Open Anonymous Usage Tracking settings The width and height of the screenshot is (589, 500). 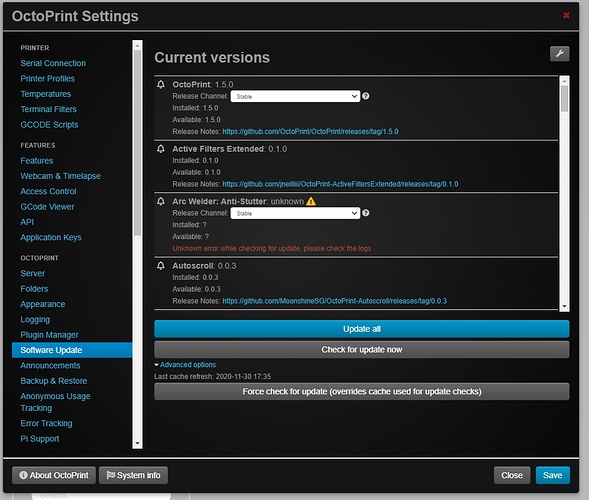[x=55, y=402]
